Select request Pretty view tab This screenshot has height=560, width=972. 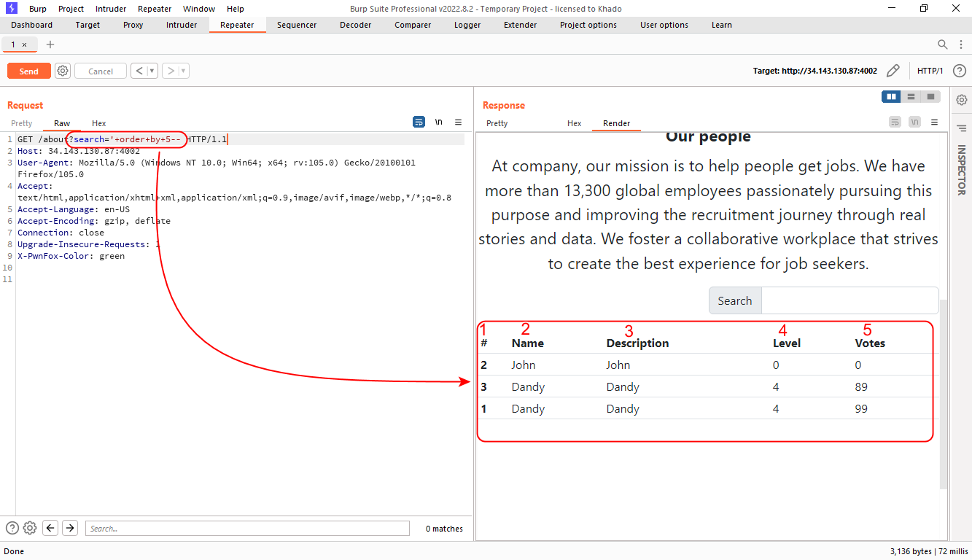pyautogui.click(x=22, y=123)
